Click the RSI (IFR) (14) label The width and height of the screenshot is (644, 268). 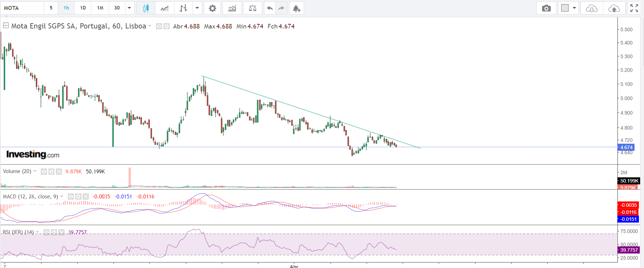tap(18, 232)
